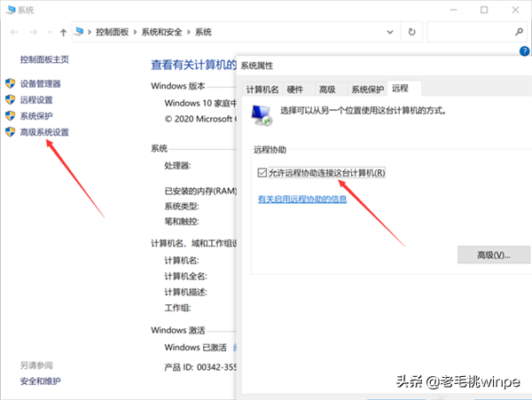The width and height of the screenshot is (532, 400).
Task: Click the System window title icon
Action: (11, 10)
